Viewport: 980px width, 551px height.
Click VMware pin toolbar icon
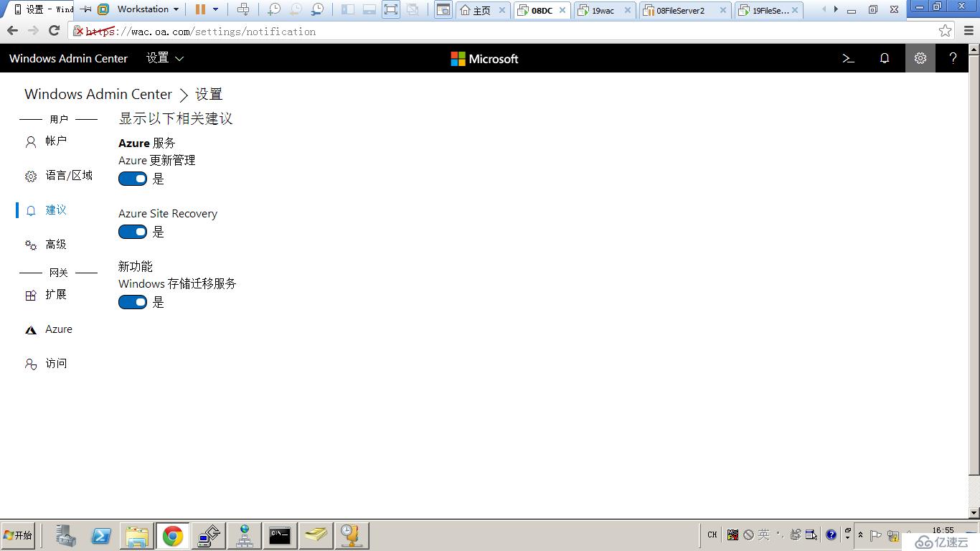coord(86,9)
